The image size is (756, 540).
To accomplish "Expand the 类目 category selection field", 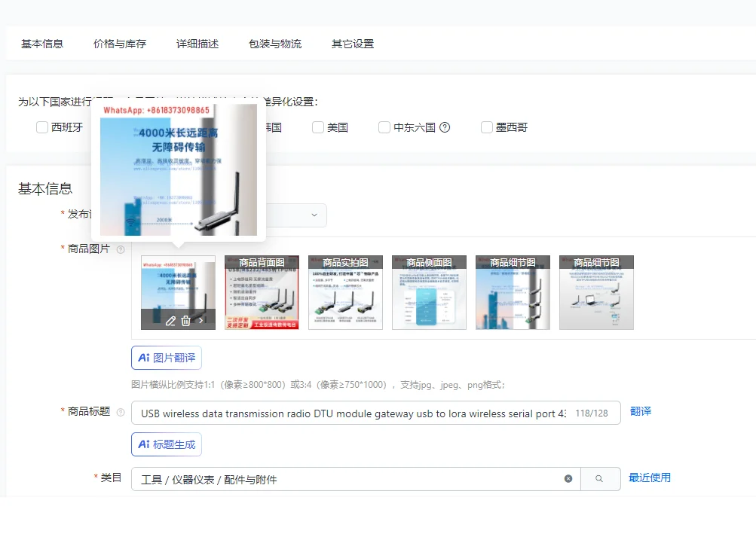I will 339,478.
